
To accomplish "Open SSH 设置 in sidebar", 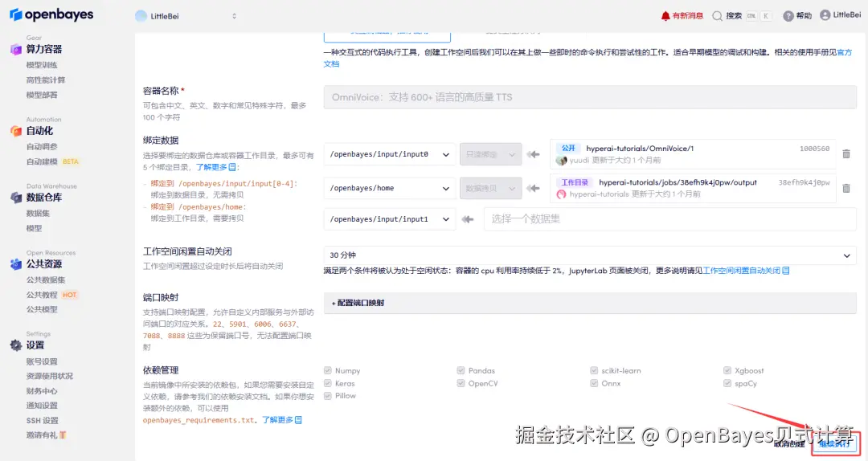I will click(x=42, y=421).
